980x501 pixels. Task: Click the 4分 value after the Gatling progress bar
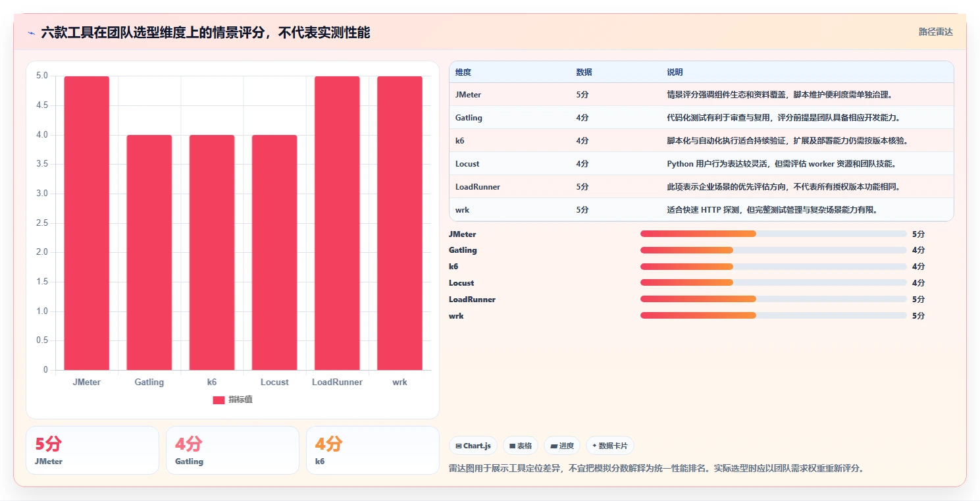click(x=919, y=250)
